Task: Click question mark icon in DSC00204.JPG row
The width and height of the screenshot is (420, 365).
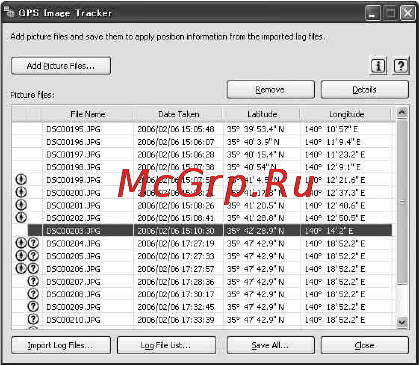Action: (33, 243)
